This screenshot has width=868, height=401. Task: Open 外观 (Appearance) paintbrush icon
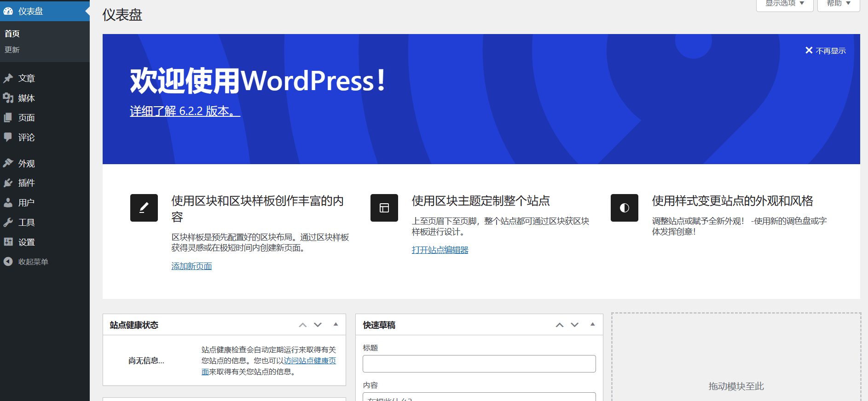tap(8, 163)
